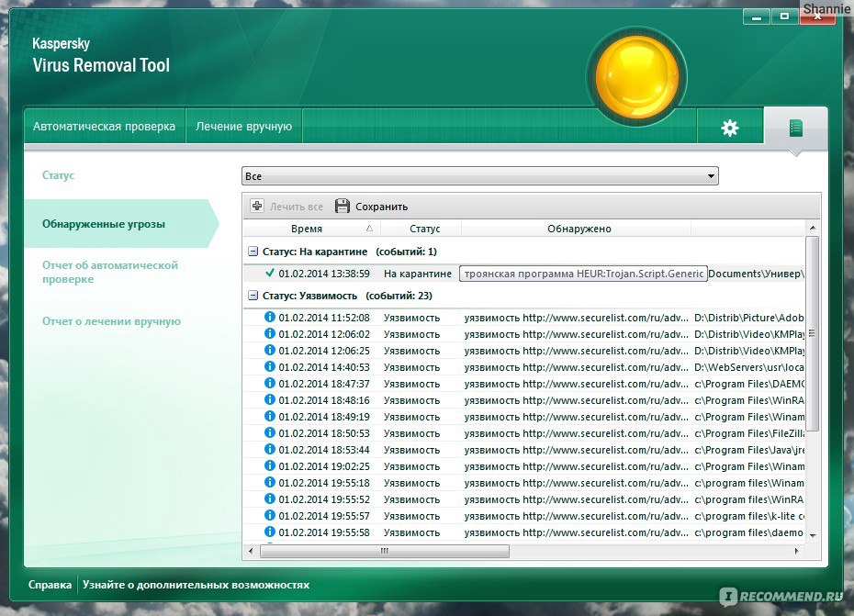Click the info icon for 12:06:02 entry
This screenshot has height=616, width=854.
[270, 333]
